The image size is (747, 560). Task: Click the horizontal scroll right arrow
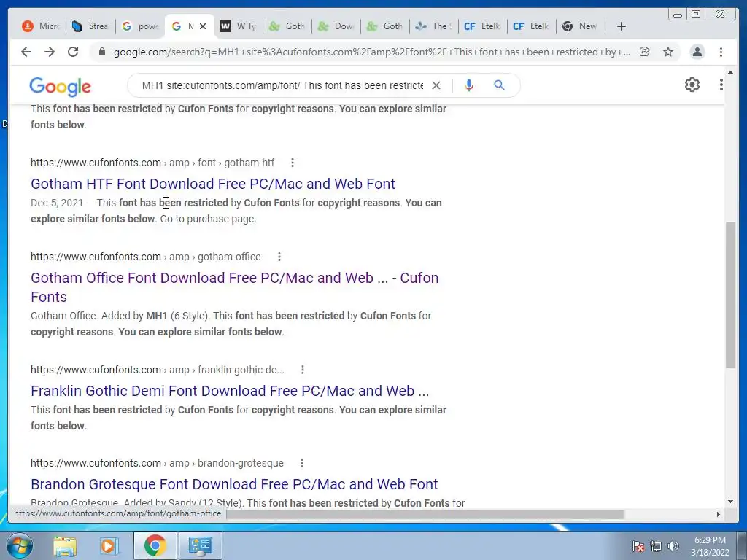[x=719, y=514]
